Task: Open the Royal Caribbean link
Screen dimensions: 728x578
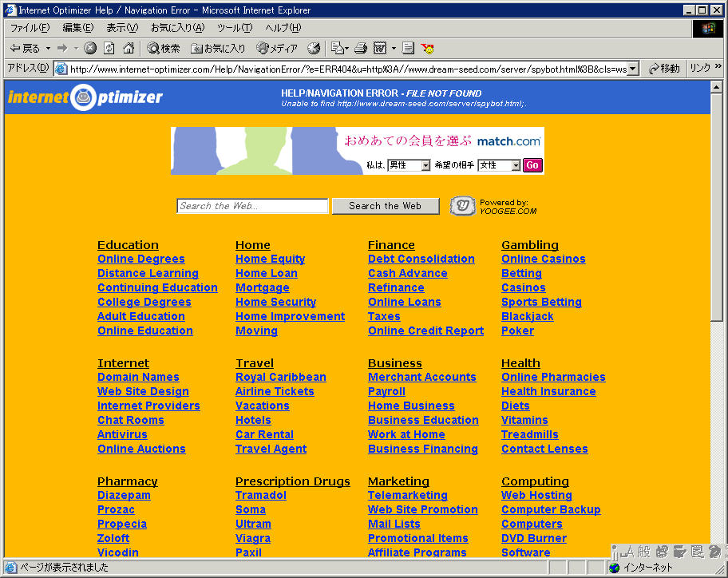Action: tap(281, 378)
